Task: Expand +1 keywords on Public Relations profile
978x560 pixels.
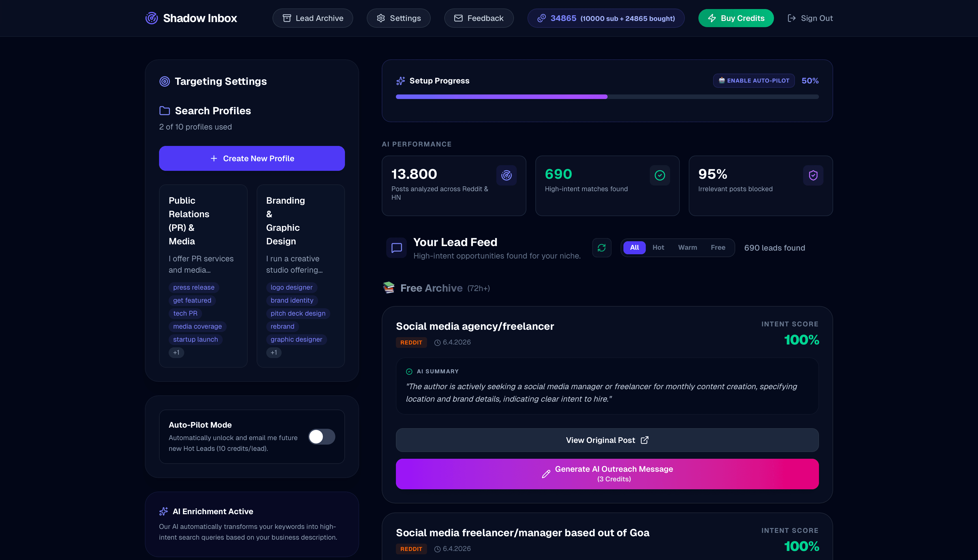Action: point(176,353)
